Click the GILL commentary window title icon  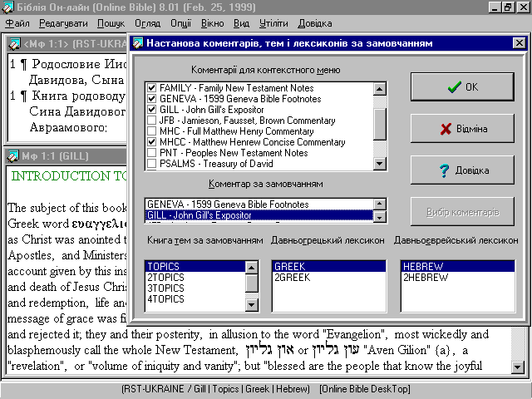click(x=14, y=155)
